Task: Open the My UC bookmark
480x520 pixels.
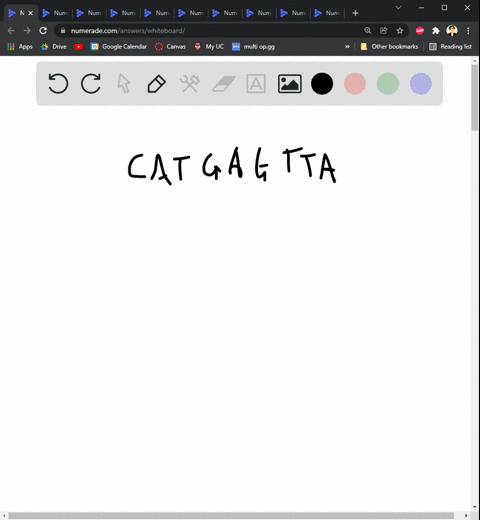Action: click(x=209, y=47)
